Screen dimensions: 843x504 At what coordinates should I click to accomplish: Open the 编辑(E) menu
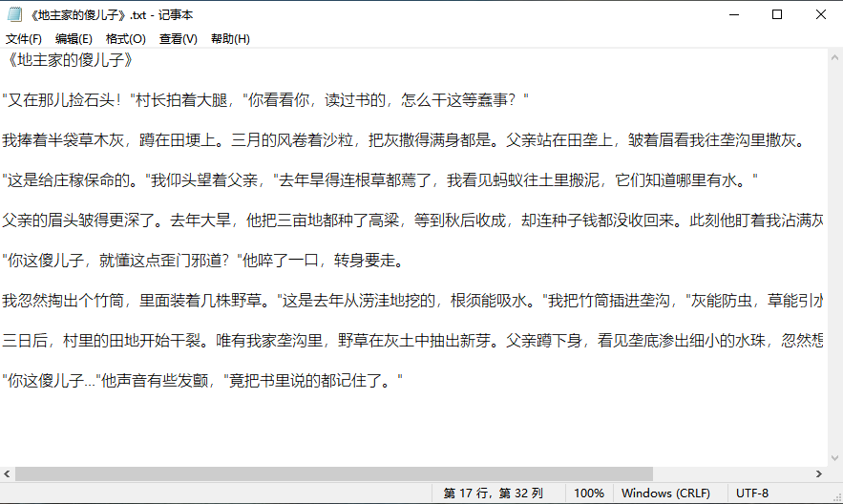[x=74, y=39]
